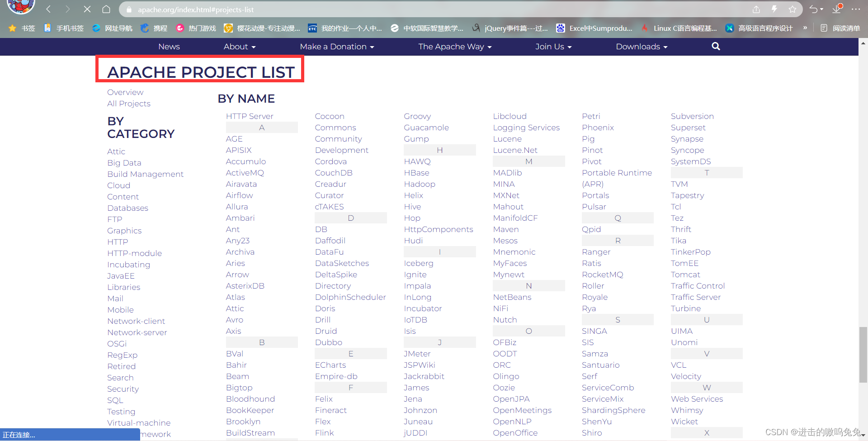Open the browser three-dots menu
This screenshot has width=868, height=441.
click(x=856, y=9)
